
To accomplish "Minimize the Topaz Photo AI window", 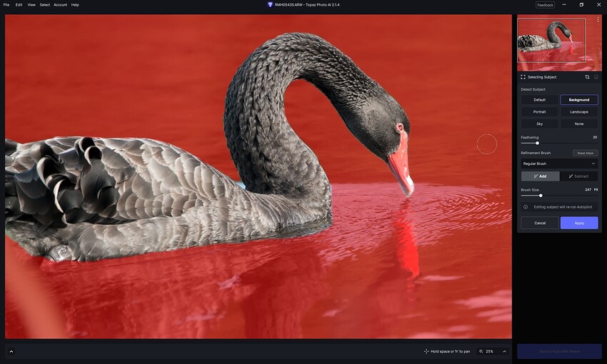I will tap(564, 5).
